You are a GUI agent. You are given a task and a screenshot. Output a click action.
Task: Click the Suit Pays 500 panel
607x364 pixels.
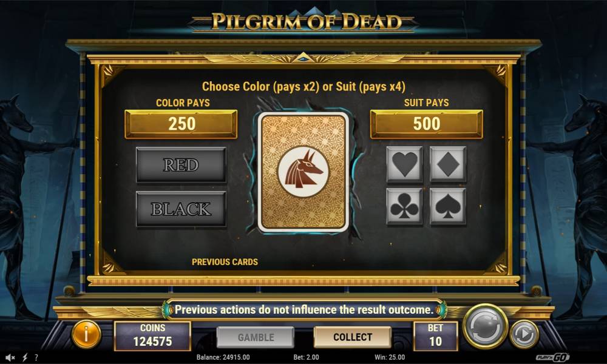[427, 124]
